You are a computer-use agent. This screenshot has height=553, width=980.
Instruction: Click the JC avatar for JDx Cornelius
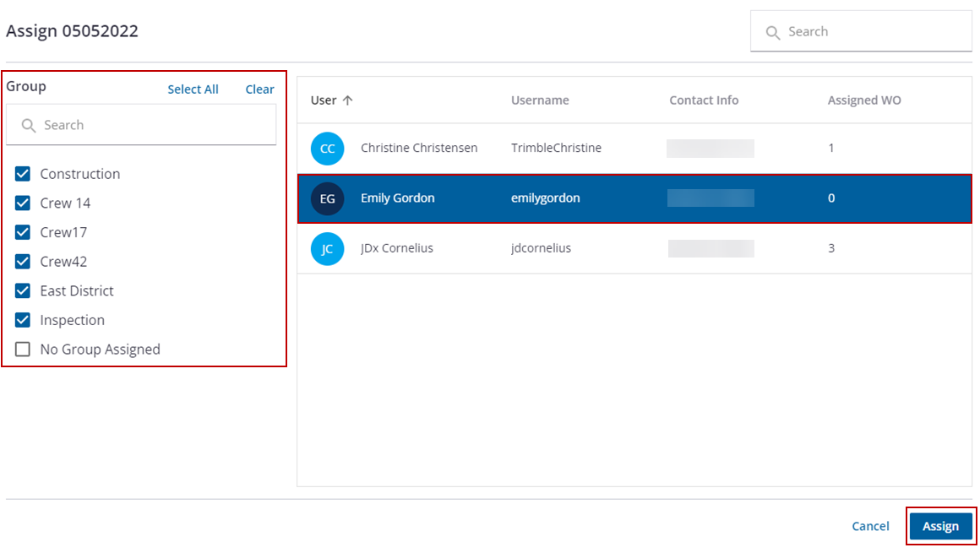click(x=327, y=249)
